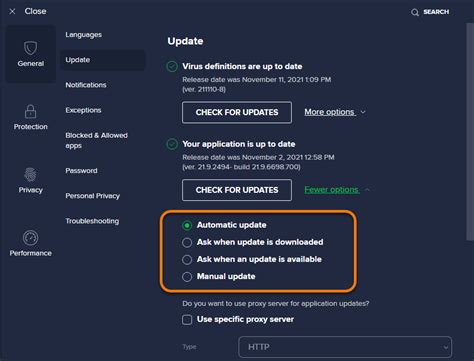Screen dimensions: 474x361
Task: Open Personal Privacy settings section
Action: click(93, 196)
